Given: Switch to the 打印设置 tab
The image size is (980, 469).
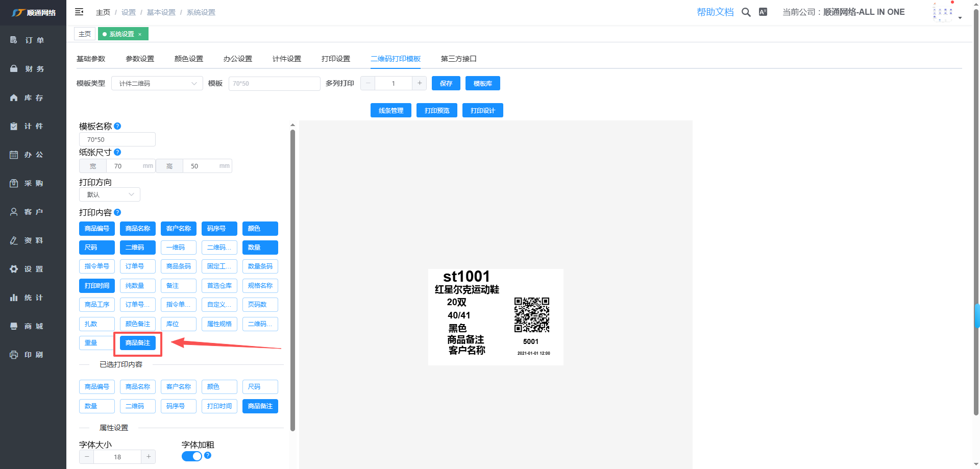Looking at the screenshot, I should (336, 59).
